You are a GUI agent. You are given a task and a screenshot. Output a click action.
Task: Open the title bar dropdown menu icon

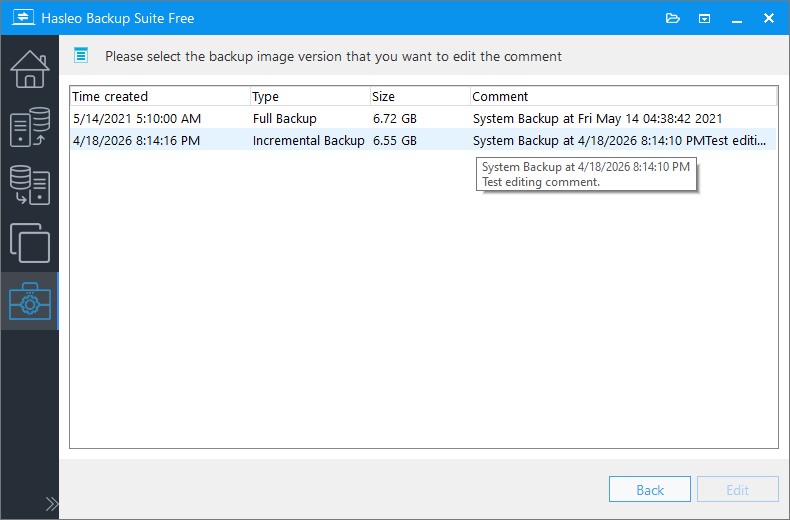(704, 19)
